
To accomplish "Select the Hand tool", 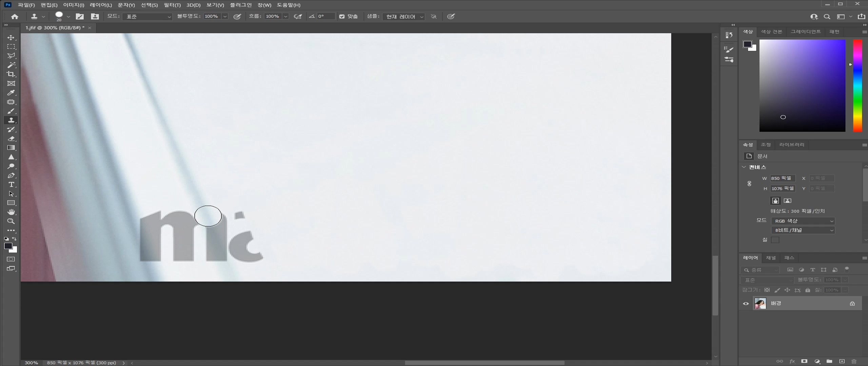I will point(11,212).
